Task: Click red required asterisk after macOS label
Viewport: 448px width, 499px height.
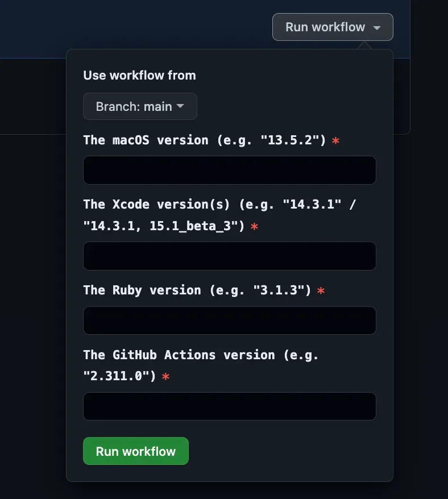Action: click(335, 140)
